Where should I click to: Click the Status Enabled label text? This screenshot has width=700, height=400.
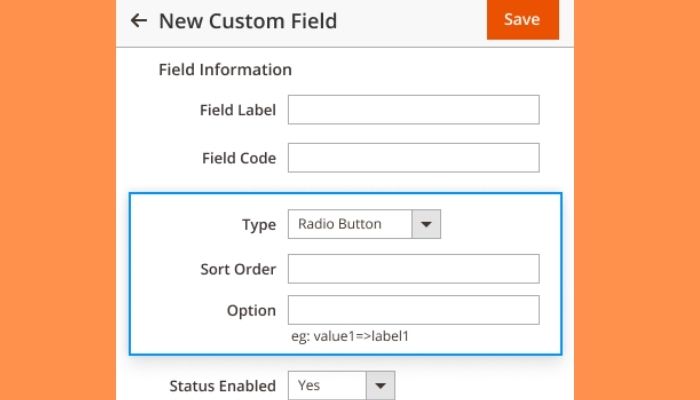(222, 385)
